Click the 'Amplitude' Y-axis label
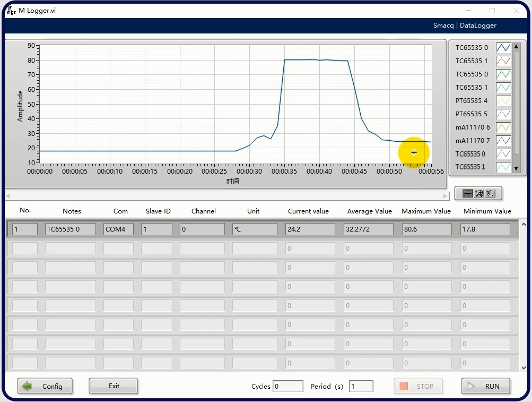Screen dimensions: 532x402 pyautogui.click(x=20, y=106)
